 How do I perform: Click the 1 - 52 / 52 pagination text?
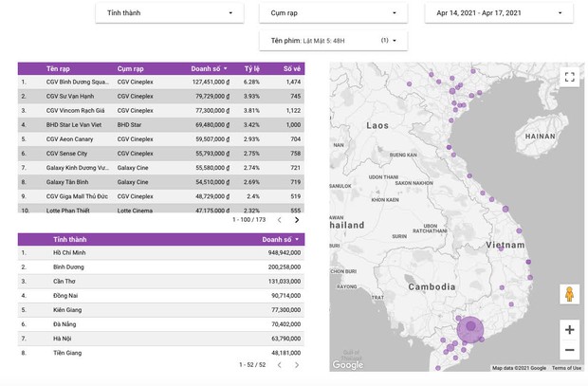(x=252, y=364)
